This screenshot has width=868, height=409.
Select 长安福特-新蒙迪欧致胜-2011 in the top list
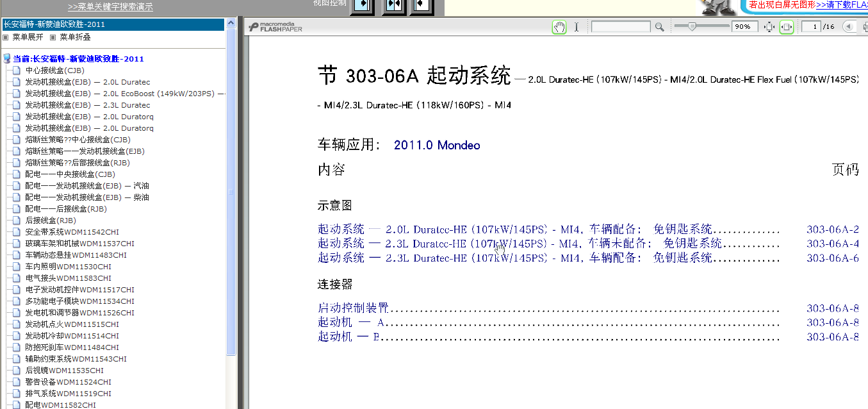click(113, 24)
